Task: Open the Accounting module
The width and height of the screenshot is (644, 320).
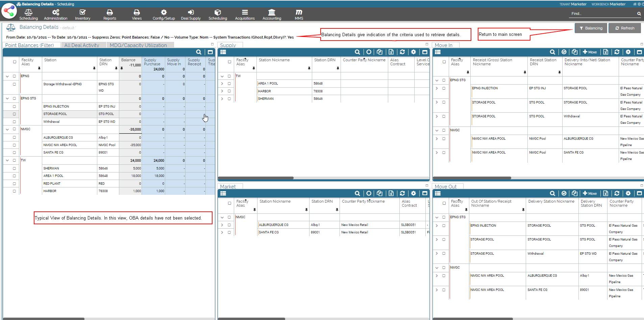Action: click(x=272, y=15)
